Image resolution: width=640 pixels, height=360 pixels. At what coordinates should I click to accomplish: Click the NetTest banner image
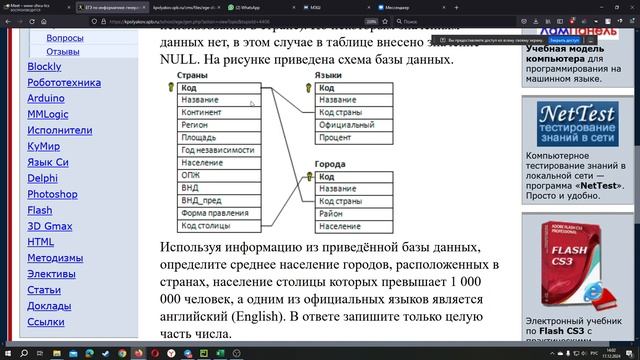[x=577, y=124]
